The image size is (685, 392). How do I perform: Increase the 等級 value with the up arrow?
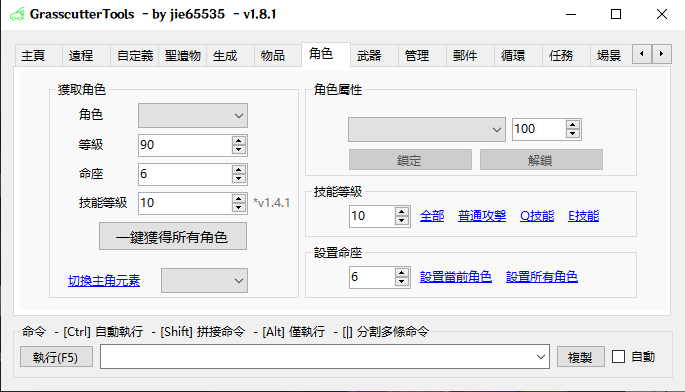(239, 141)
